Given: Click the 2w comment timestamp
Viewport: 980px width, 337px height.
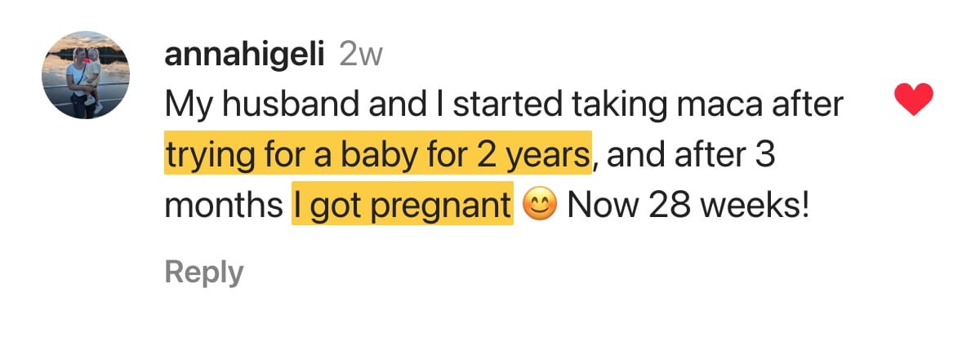Looking at the screenshot, I should [x=360, y=55].
